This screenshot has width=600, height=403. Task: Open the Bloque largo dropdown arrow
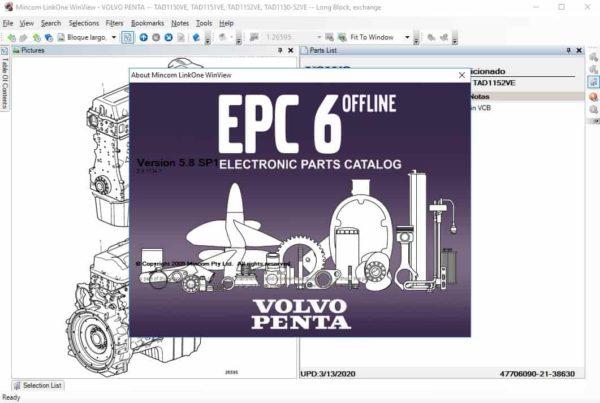[x=114, y=37]
